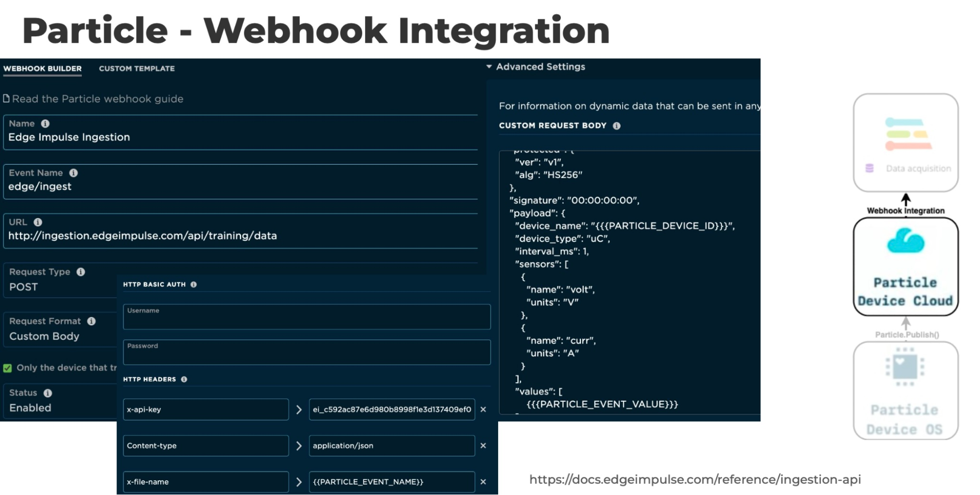
Task: Click the blue cloud icon in Particle Device Cloud
Action: click(905, 241)
